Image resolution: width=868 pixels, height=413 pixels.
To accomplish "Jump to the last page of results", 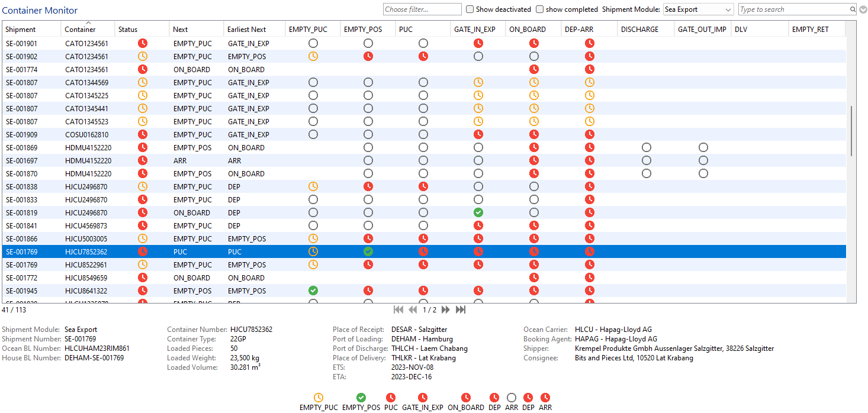I will pyautogui.click(x=461, y=310).
